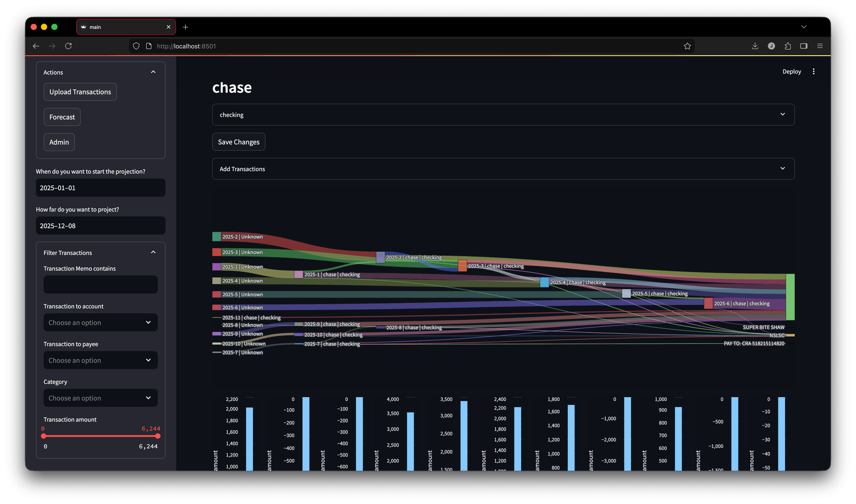Click the forward navigation arrow
856x504 pixels.
point(52,46)
